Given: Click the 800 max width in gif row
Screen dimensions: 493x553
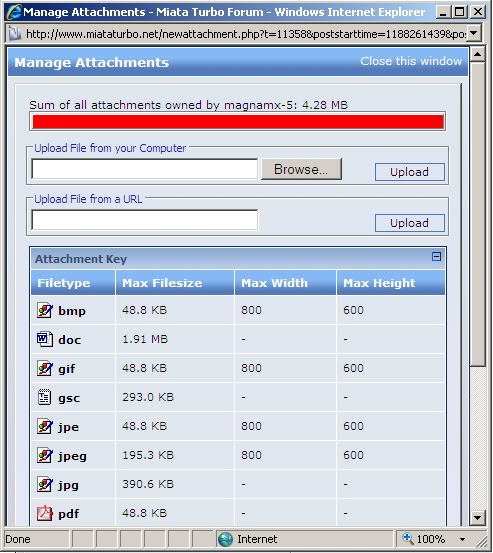Looking at the screenshot, I should 251,368.
